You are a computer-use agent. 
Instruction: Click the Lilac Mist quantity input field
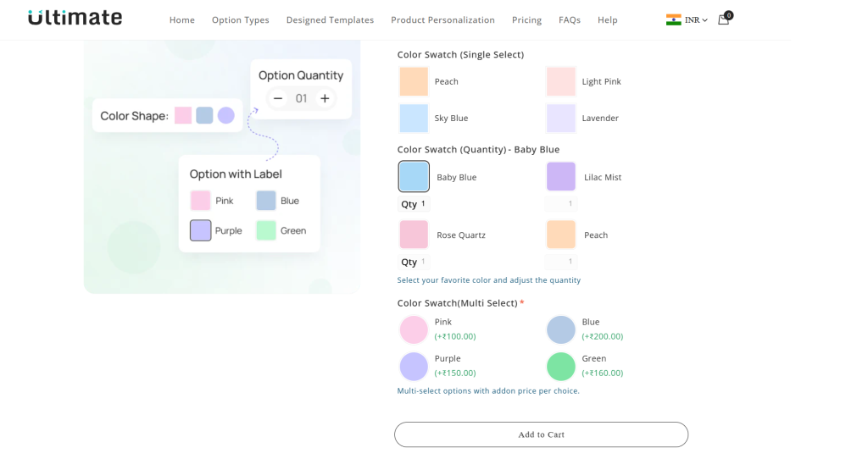tap(561, 203)
